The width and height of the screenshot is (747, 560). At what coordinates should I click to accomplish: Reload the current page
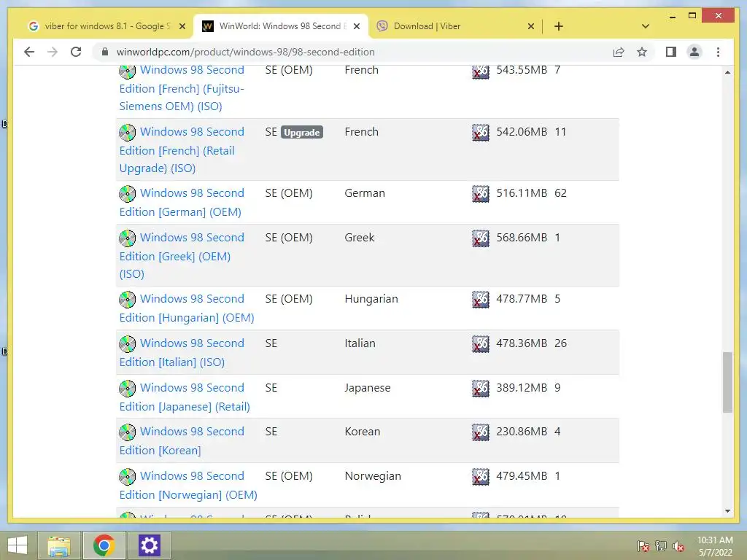(x=76, y=52)
